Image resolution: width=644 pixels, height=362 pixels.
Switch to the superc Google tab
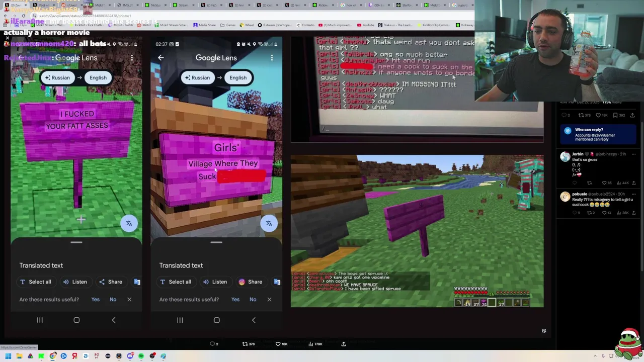tap(461, 5)
